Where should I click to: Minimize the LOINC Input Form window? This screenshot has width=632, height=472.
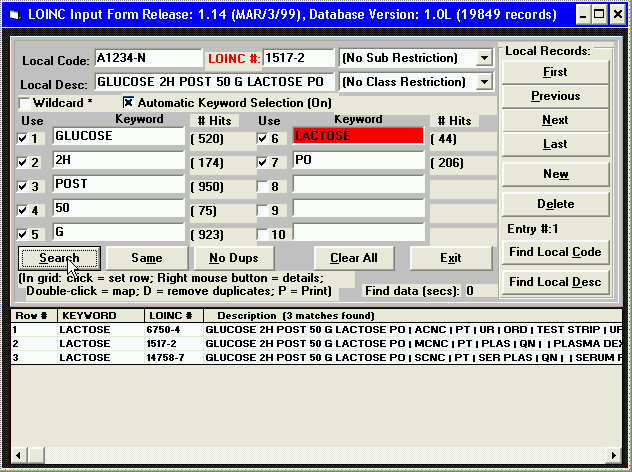coord(582,15)
